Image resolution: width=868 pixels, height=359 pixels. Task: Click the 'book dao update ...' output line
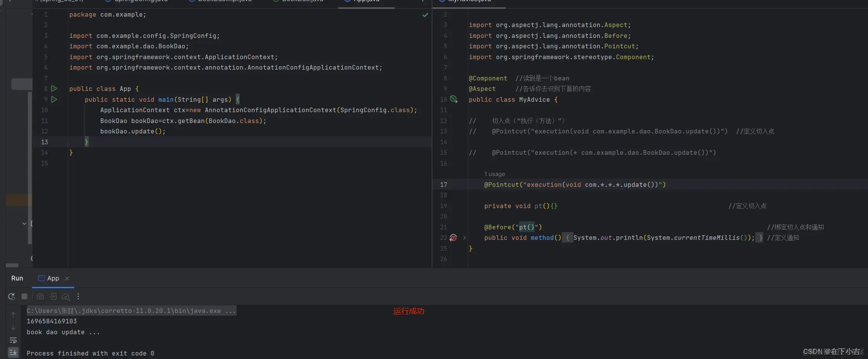click(x=63, y=332)
